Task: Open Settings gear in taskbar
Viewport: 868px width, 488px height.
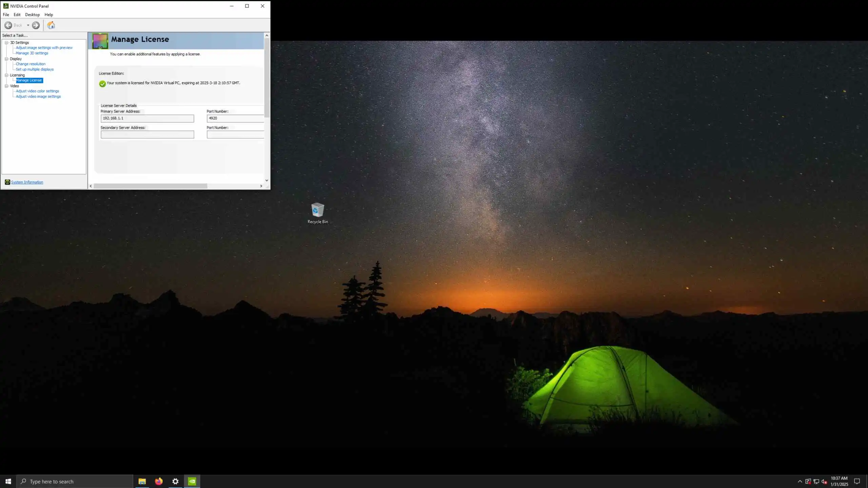Action: (x=175, y=481)
